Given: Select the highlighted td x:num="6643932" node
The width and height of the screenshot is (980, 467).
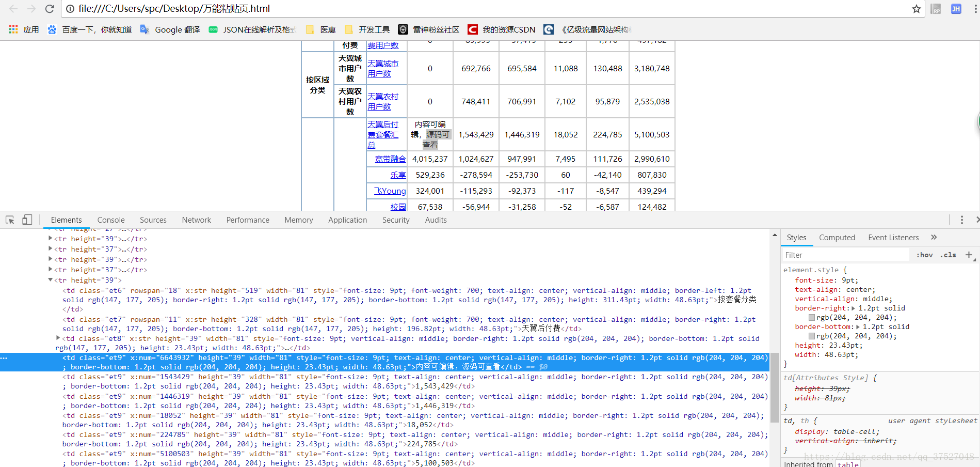Looking at the screenshot, I should tap(384, 362).
